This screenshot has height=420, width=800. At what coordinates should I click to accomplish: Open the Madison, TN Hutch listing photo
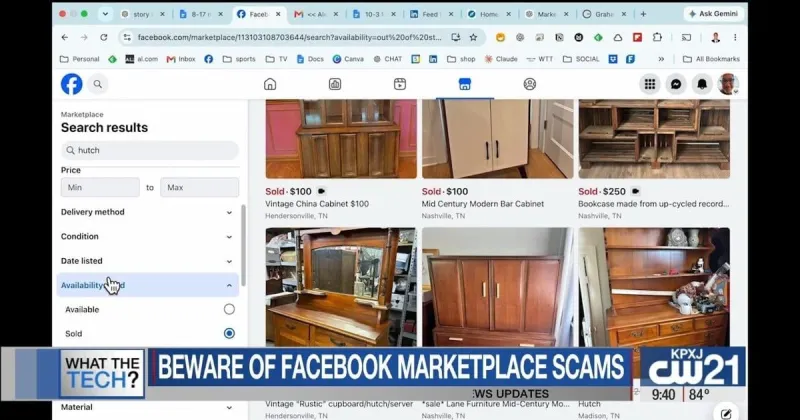point(654,287)
